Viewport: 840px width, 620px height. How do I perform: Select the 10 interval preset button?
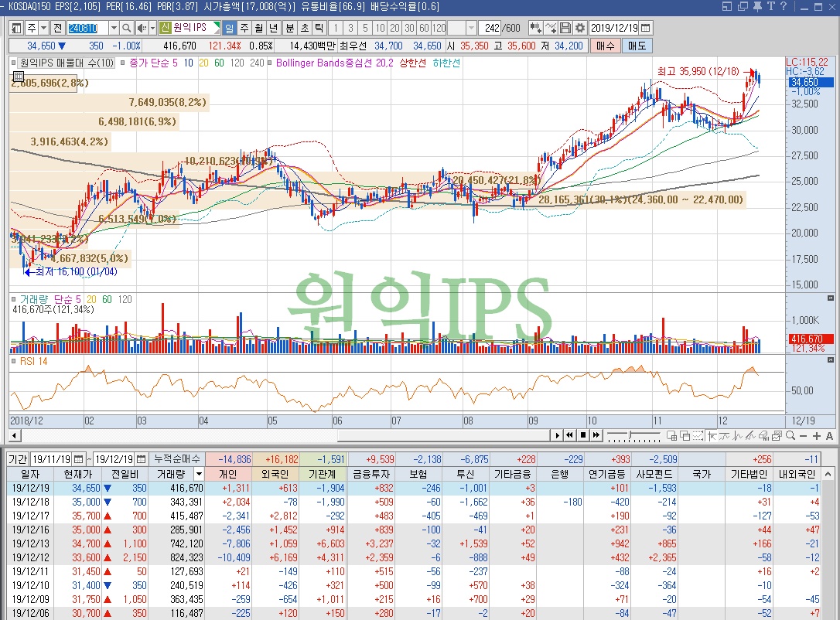[380, 28]
